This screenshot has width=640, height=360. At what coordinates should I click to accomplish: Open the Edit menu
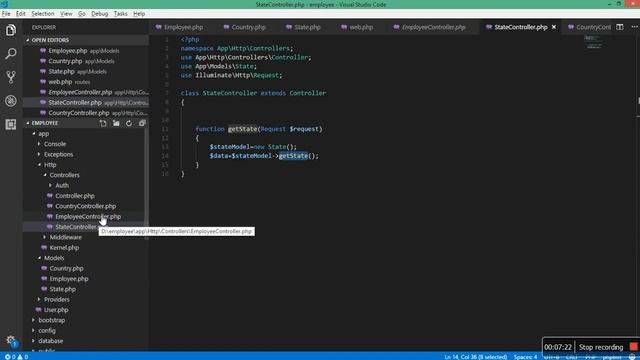20,13
